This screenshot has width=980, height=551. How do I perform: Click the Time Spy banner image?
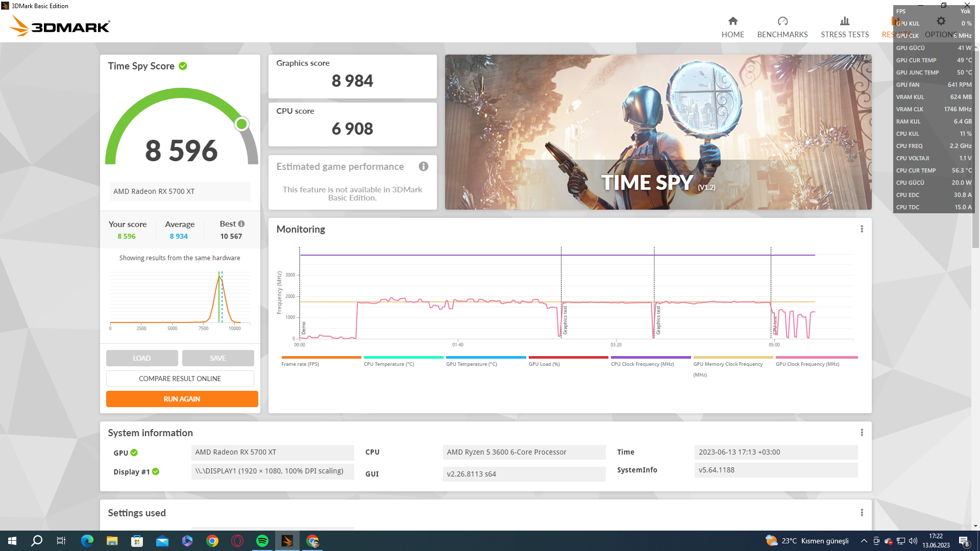point(657,132)
